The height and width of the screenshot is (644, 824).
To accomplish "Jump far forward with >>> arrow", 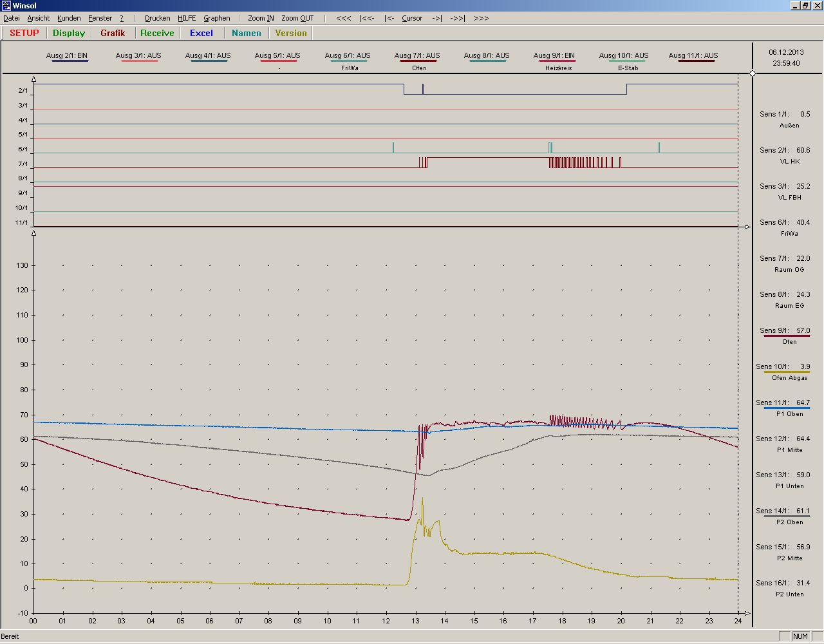I will pos(481,18).
